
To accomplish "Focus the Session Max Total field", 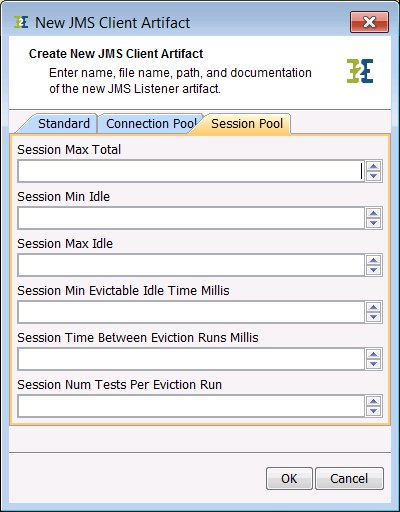I will (x=191, y=171).
